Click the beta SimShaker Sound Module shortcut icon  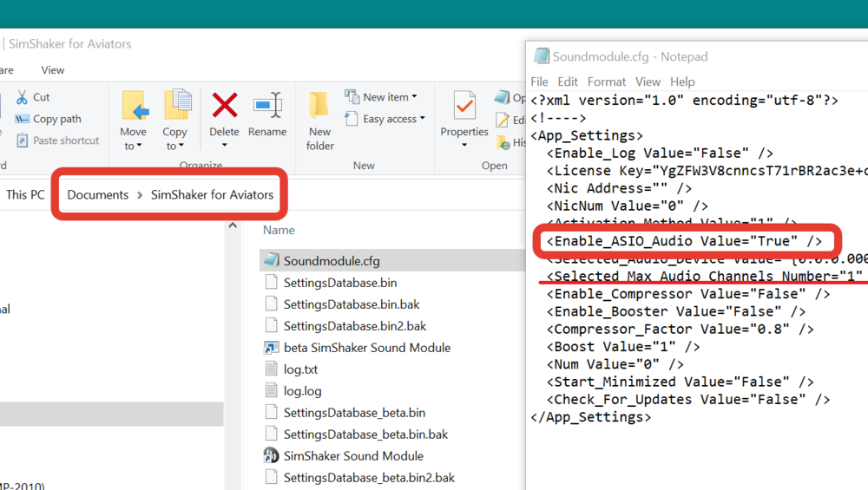(x=271, y=347)
